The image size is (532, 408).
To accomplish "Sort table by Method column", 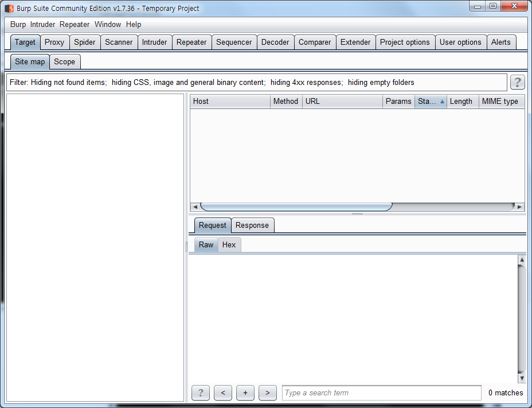I will pos(286,101).
